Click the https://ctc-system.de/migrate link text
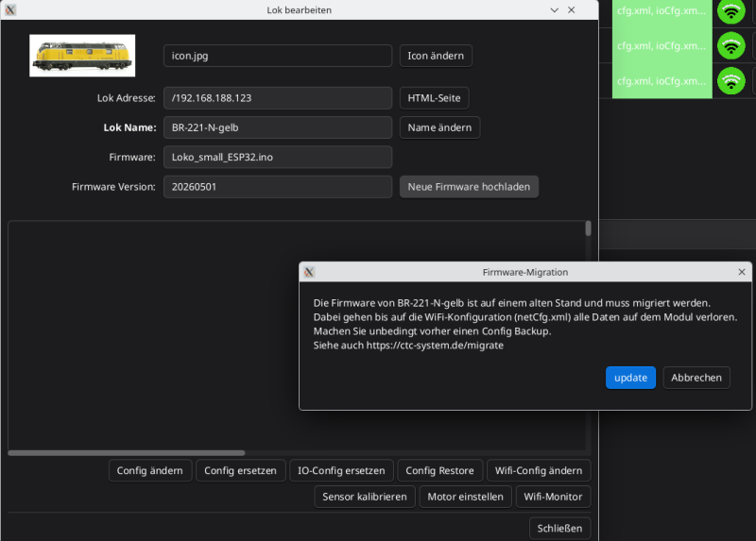This screenshot has width=756, height=541. [x=435, y=346]
